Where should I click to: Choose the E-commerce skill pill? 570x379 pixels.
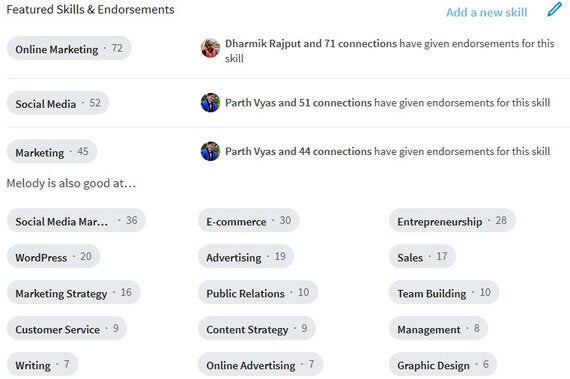pos(248,221)
